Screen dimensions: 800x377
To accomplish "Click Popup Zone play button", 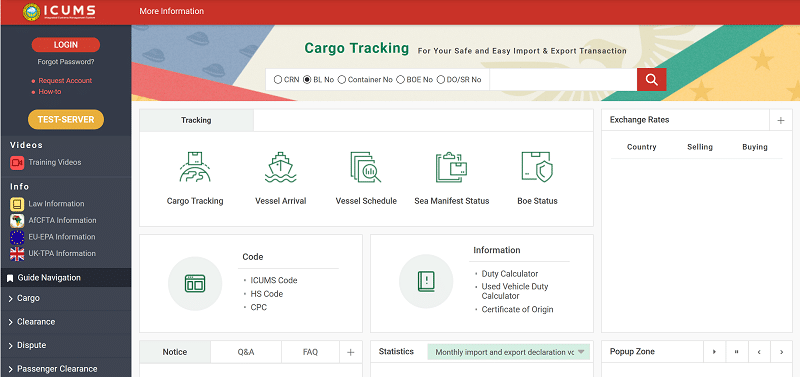I will pos(714,352).
